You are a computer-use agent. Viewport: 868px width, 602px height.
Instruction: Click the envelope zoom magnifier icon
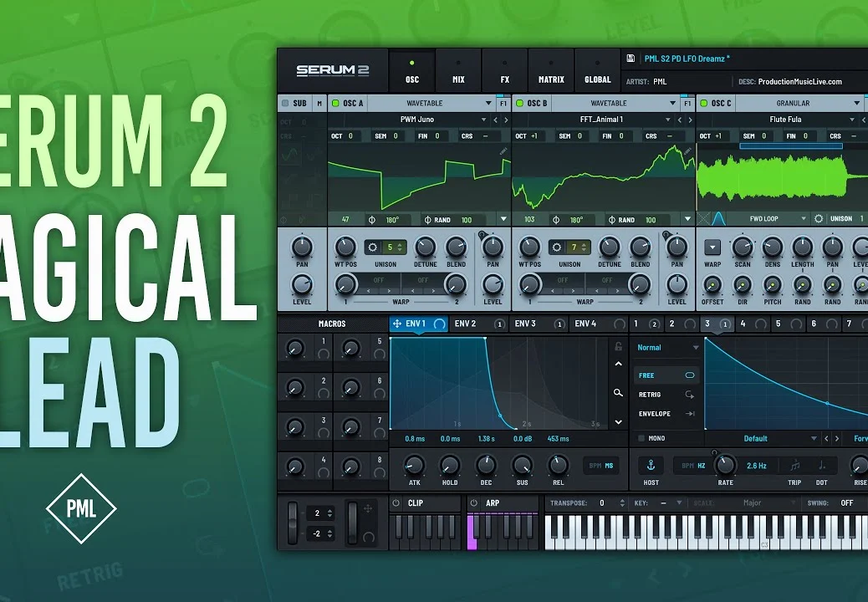[x=618, y=393]
